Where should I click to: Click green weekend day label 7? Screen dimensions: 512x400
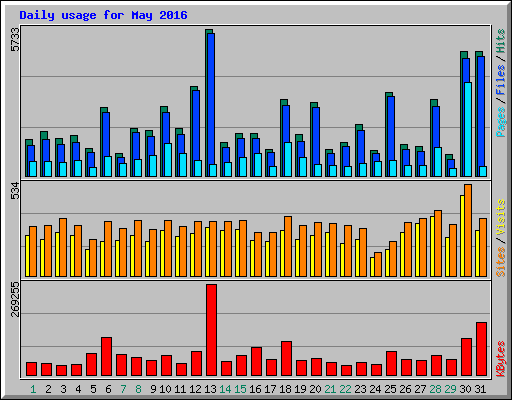(123, 389)
